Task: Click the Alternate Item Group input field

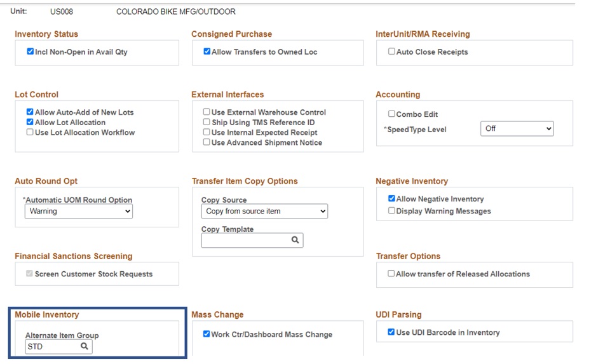Action: click(x=51, y=347)
